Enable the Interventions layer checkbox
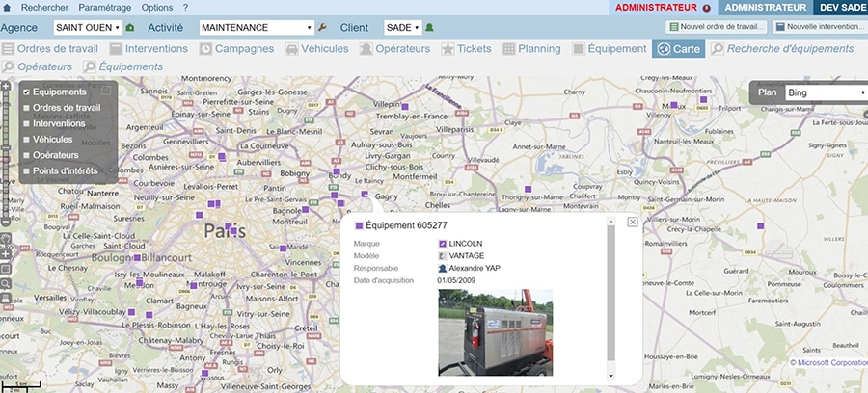Viewport: 868px width, 393px height. pyautogui.click(x=26, y=124)
